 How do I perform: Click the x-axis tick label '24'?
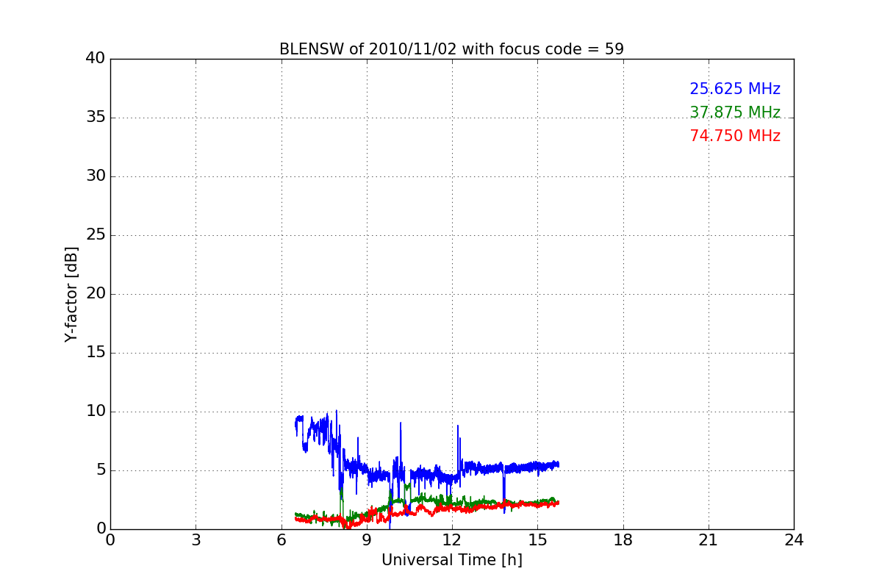(794, 539)
